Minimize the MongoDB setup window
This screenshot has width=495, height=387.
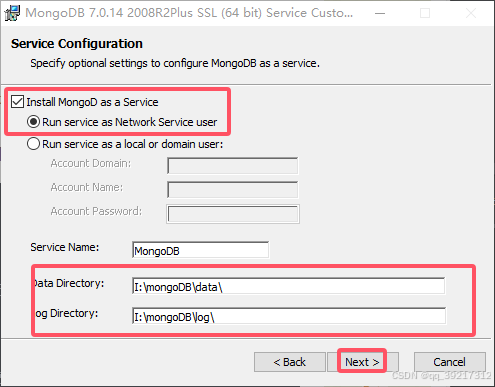click(380, 13)
